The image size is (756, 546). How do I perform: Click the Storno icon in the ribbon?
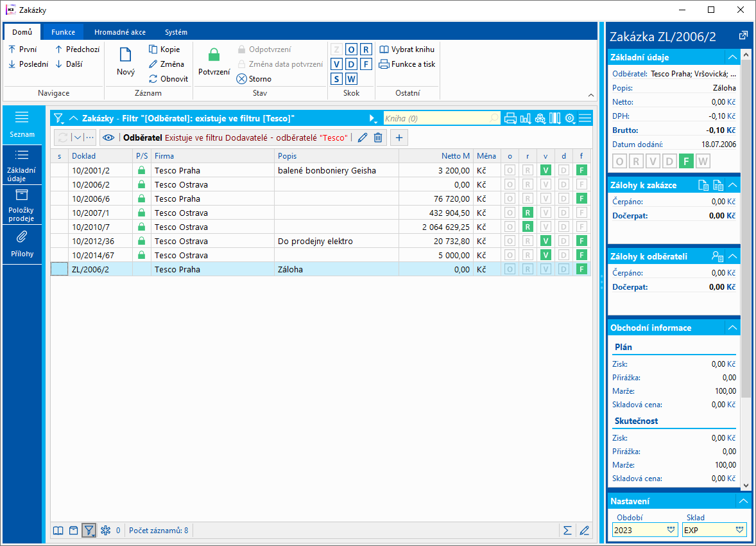[242, 79]
